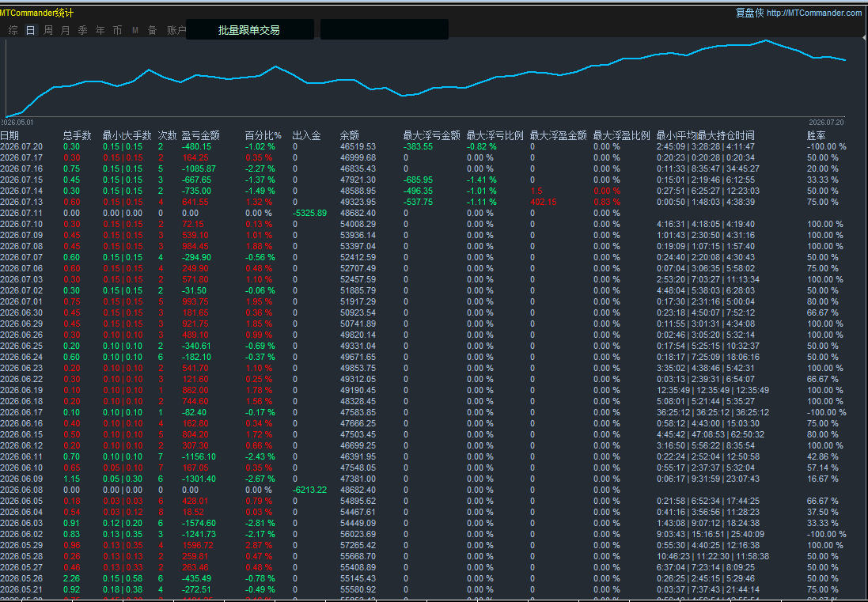868x602 pixels.
Task: Click the percentage -2.81 %
Action: (260, 523)
